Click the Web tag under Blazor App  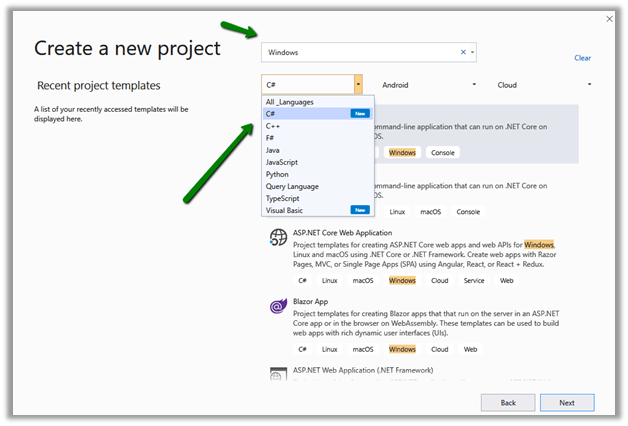coord(470,350)
